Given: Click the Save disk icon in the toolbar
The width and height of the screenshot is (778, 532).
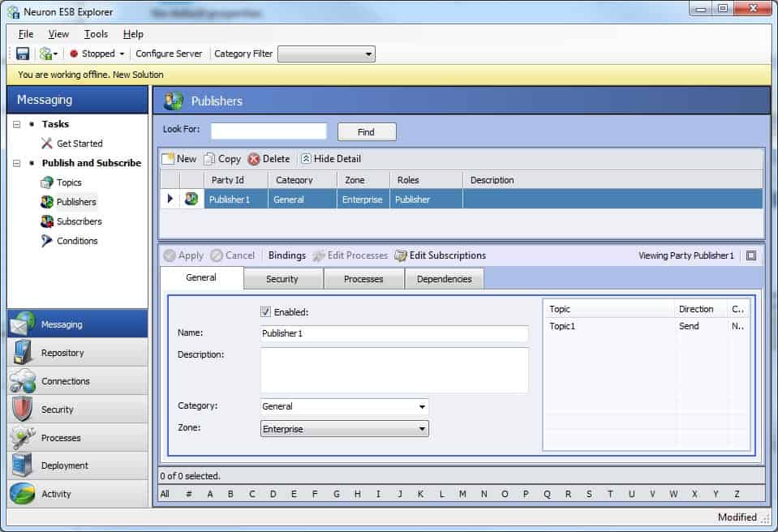Looking at the screenshot, I should [23, 54].
